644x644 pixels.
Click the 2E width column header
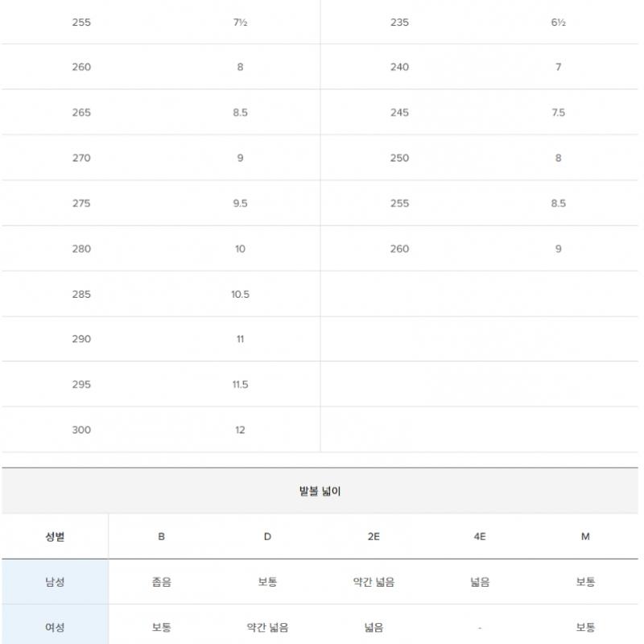tap(374, 536)
